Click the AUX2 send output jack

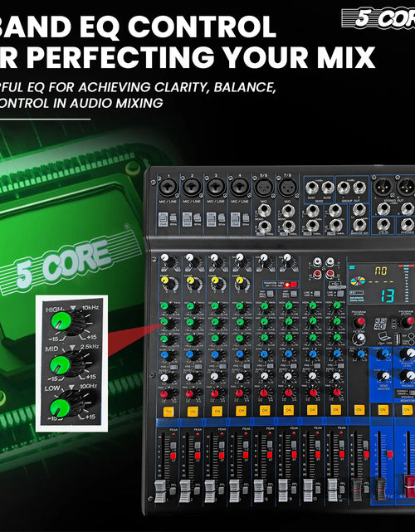[x=328, y=188]
